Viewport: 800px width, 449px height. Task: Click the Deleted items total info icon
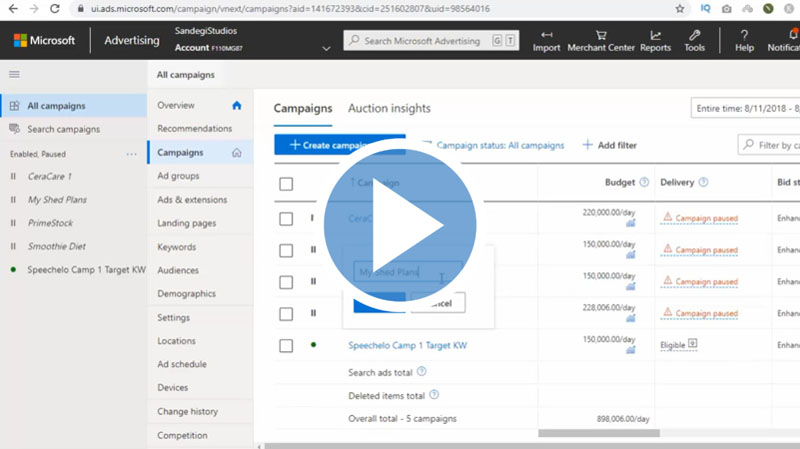tap(434, 394)
